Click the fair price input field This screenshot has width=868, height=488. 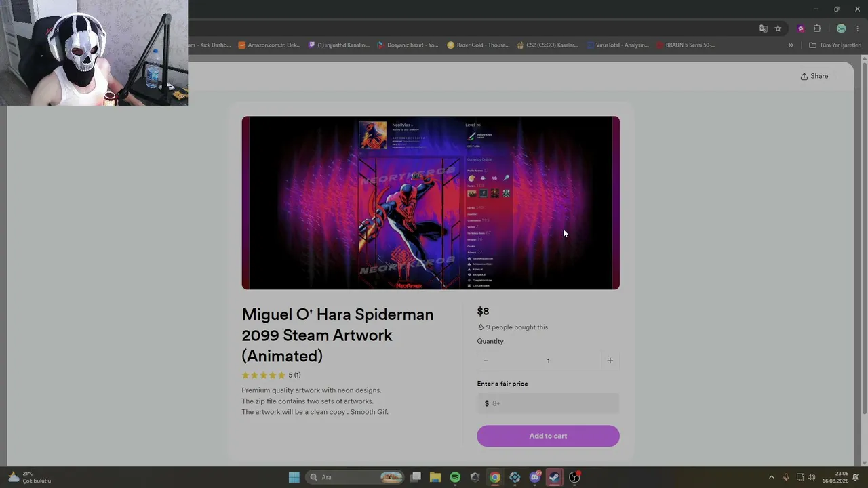548,403
